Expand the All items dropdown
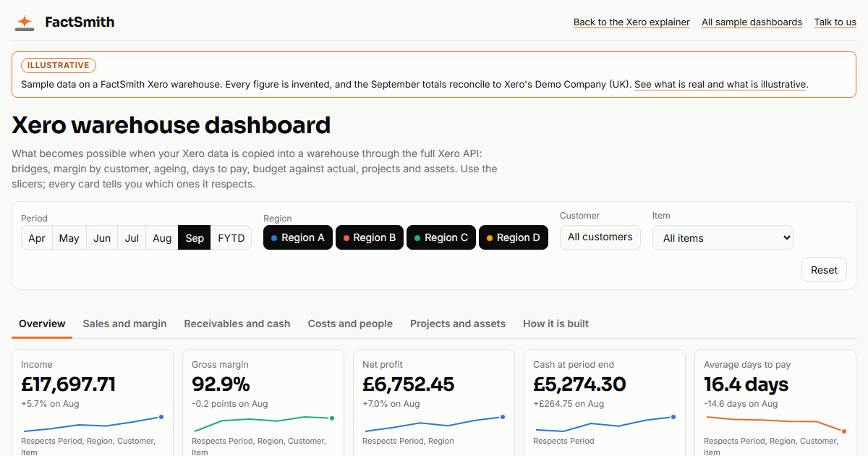The width and height of the screenshot is (868, 456). click(723, 238)
